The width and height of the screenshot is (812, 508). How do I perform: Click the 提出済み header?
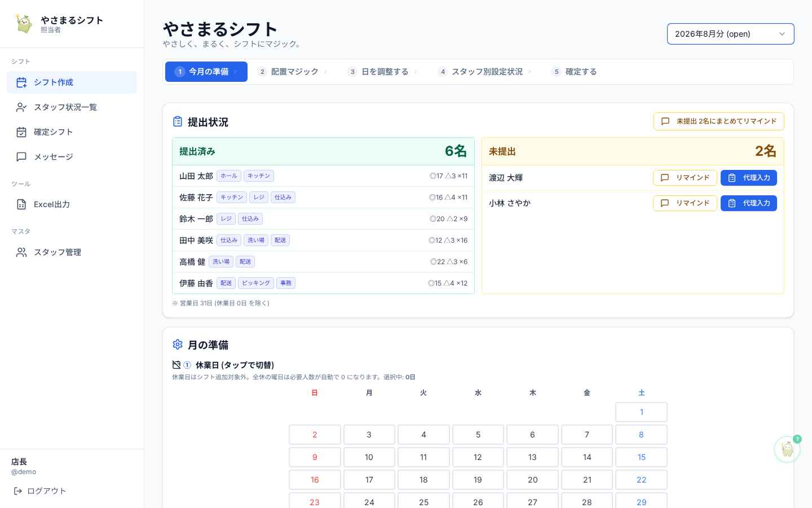click(323, 151)
